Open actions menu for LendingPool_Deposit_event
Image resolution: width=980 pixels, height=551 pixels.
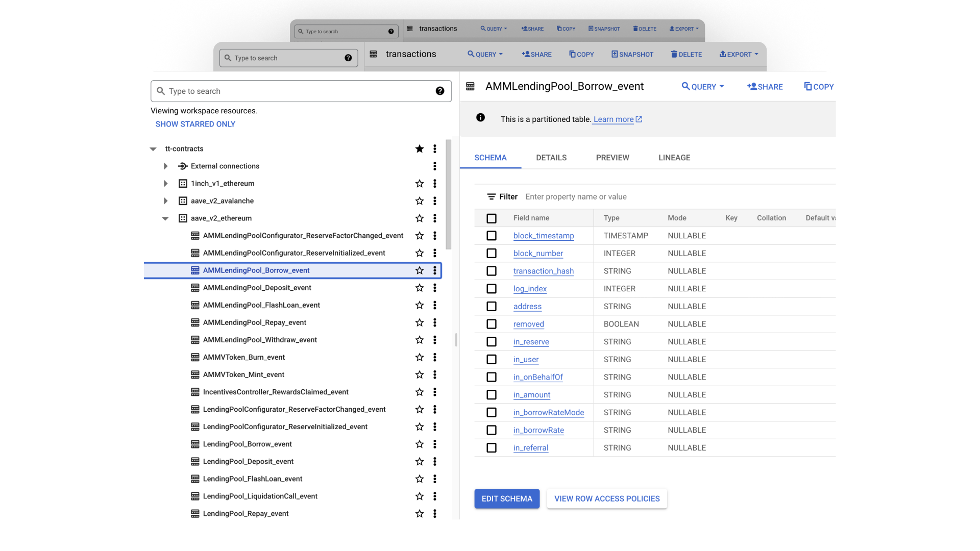435,462
